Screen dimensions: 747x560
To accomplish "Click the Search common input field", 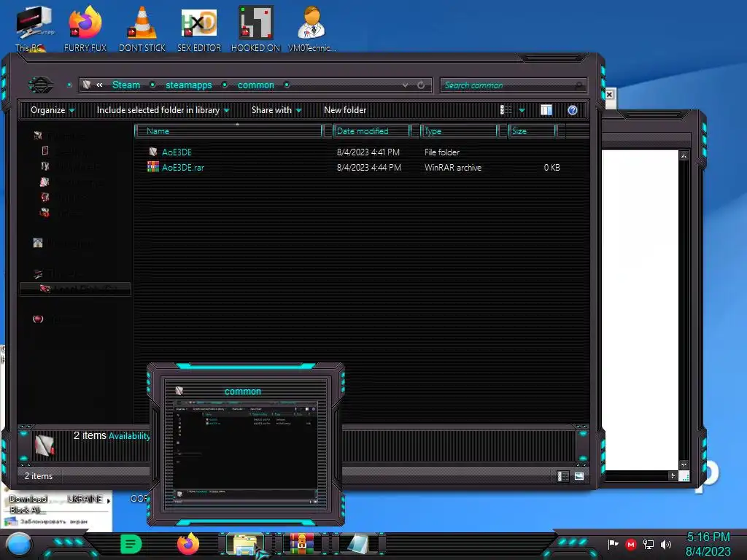I will coord(513,85).
